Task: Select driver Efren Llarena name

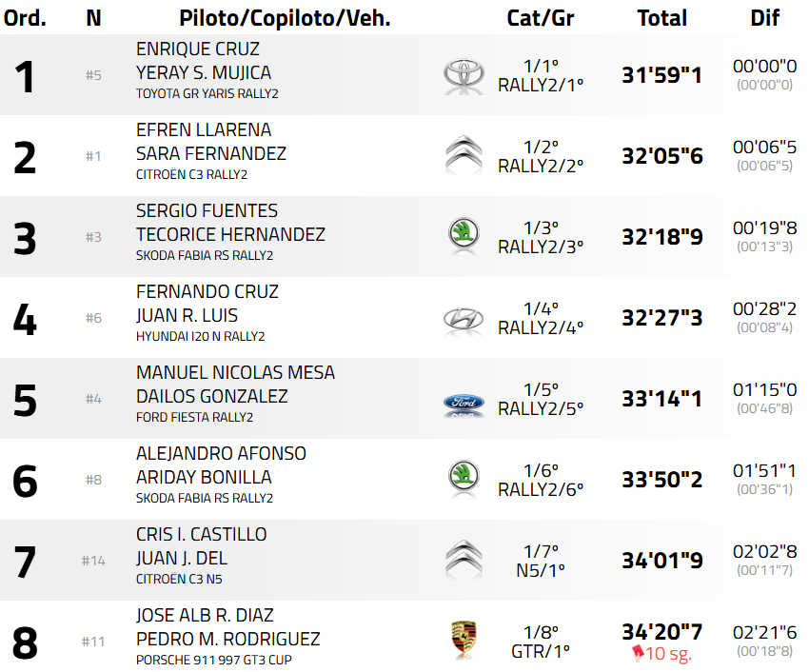Action: pos(204,129)
